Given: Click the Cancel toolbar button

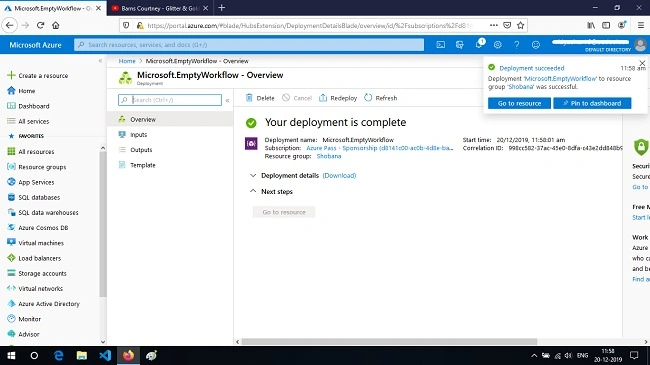Looking at the screenshot, I should (297, 98).
